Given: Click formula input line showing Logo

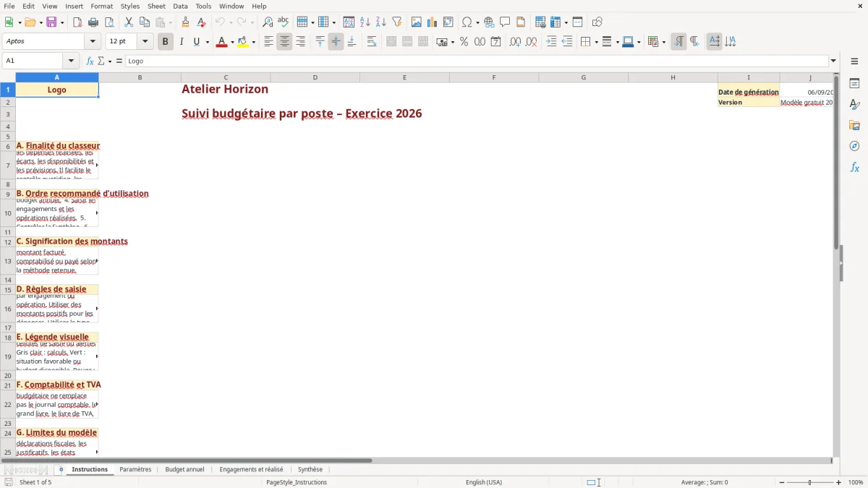Looking at the screenshot, I should click(476, 61).
